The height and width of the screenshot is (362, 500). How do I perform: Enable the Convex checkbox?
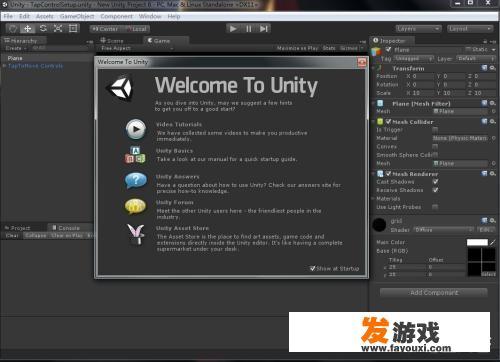[435, 146]
